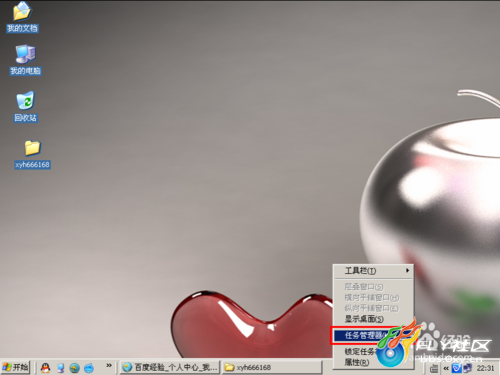Switch to 百度经验 taskbar window button
Image resolution: width=500 pixels, height=375 pixels.
[x=170, y=367]
